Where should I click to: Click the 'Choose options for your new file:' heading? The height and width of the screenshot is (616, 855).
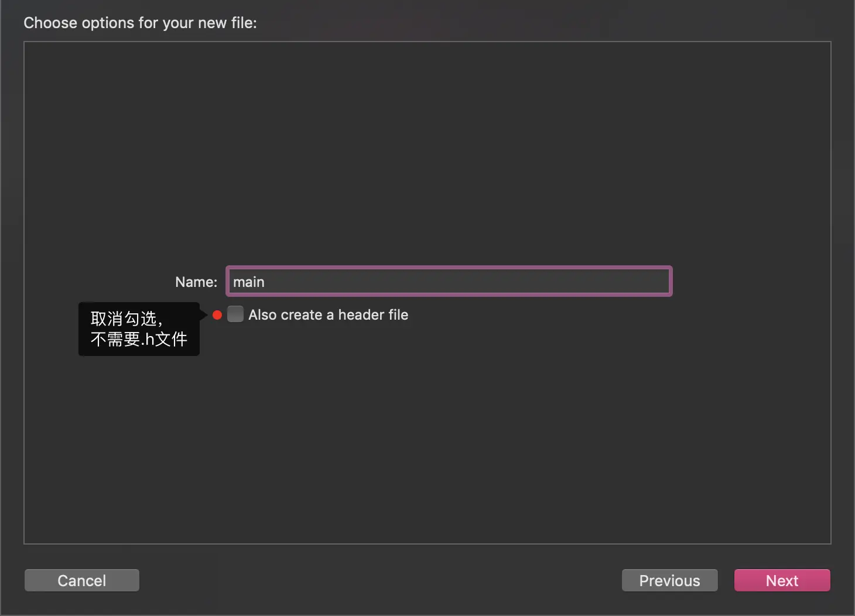click(140, 23)
